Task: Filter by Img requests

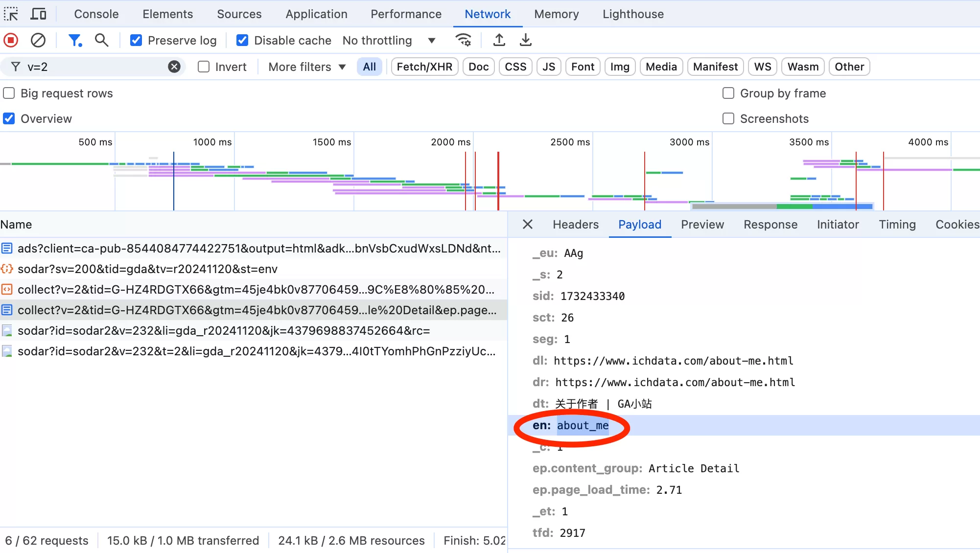Action: tap(620, 67)
